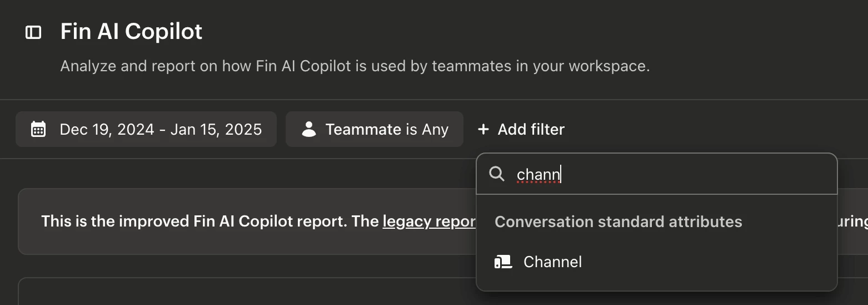Image resolution: width=868 pixels, height=305 pixels.
Task: Click the Channel attribute icon in the results
Action: pos(503,262)
